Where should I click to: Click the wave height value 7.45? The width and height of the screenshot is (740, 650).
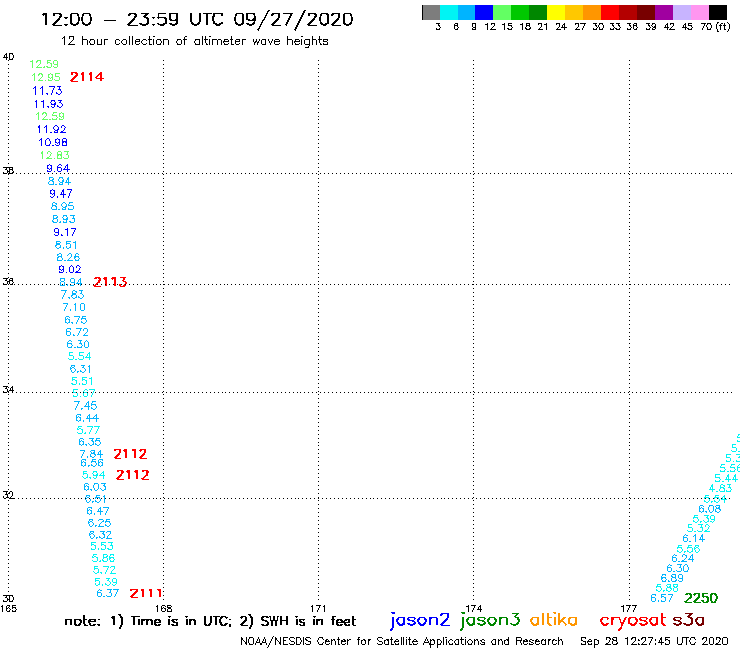click(85, 405)
